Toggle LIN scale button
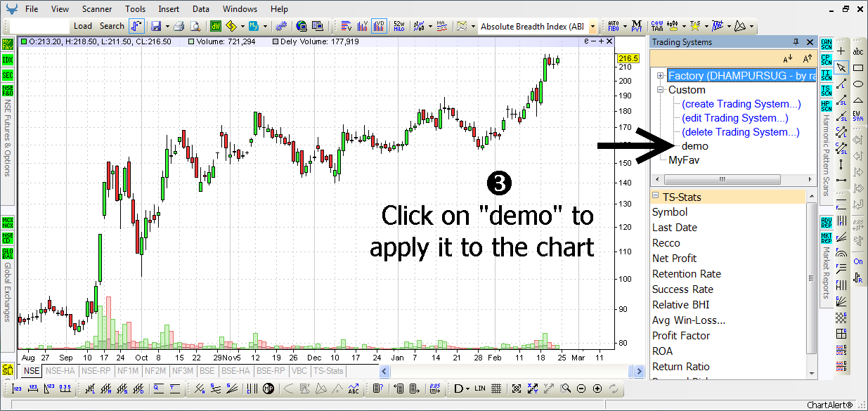 [480, 389]
